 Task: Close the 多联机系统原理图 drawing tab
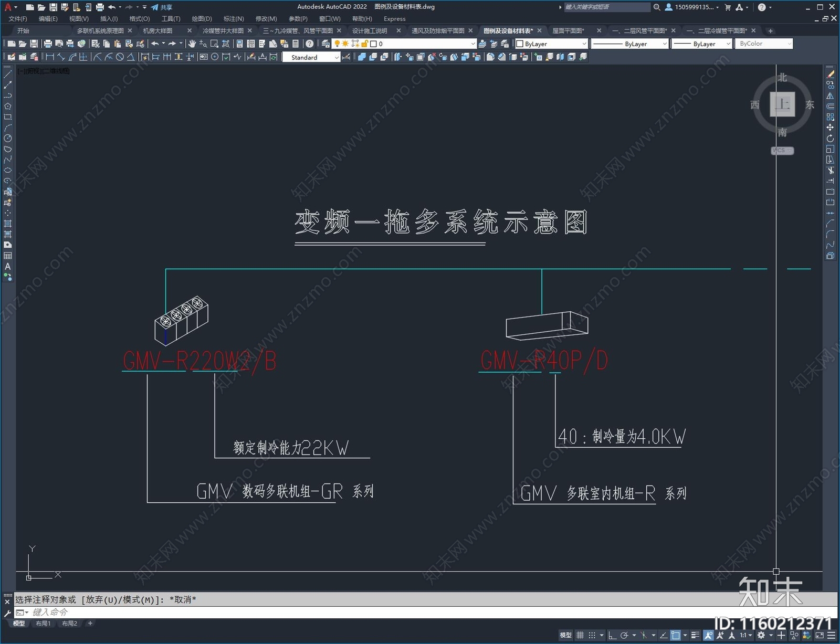(x=130, y=30)
